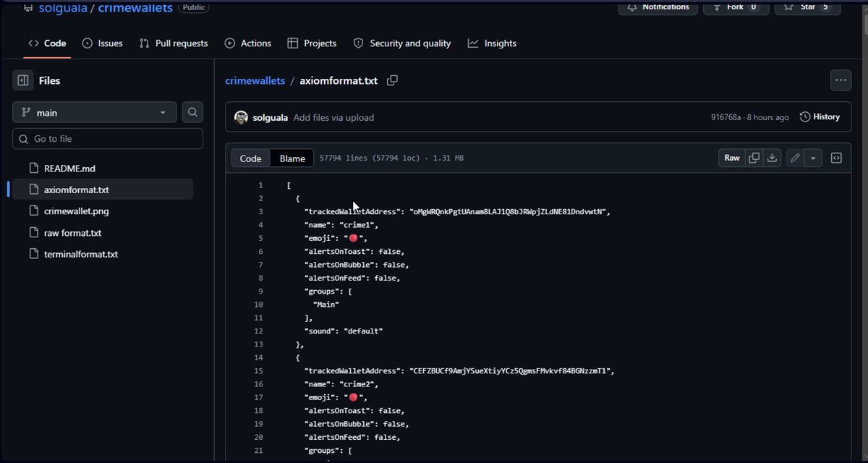This screenshot has width=868, height=463.
Task: Open solguala owner link in header
Action: pyautogui.click(x=63, y=8)
